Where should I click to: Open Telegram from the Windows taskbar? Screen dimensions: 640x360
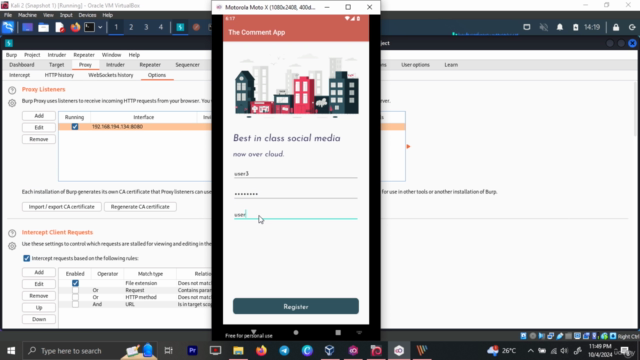(x=284, y=351)
